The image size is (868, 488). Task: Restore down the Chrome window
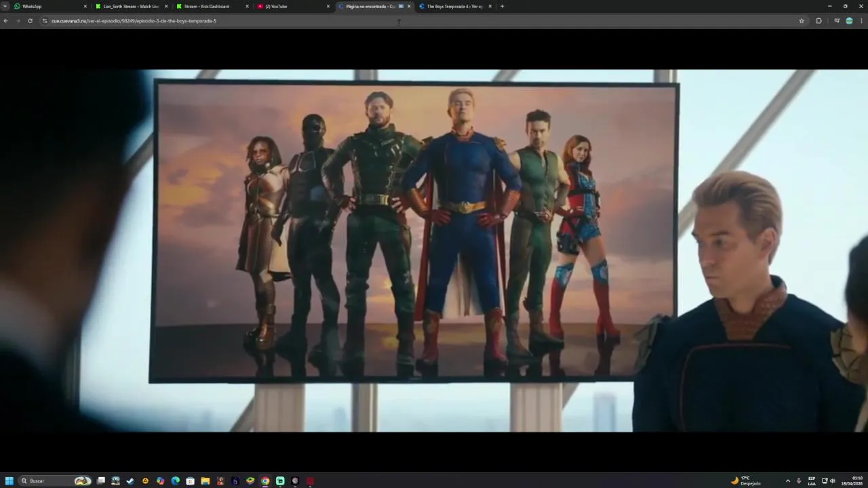[x=845, y=6]
